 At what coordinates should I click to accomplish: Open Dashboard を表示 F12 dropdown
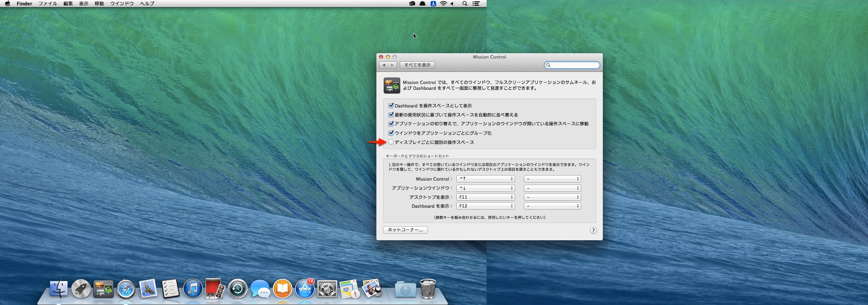click(486, 206)
